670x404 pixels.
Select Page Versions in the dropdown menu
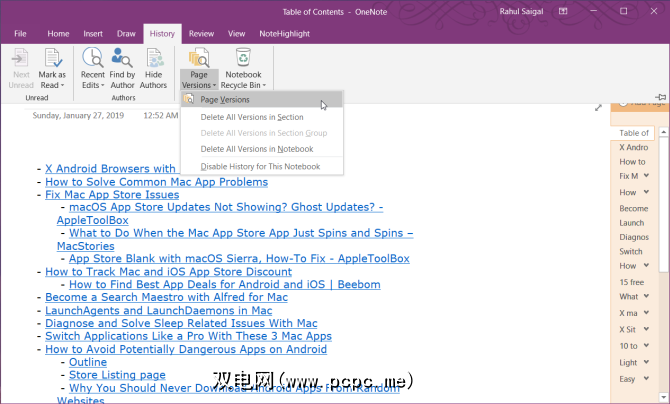225,100
